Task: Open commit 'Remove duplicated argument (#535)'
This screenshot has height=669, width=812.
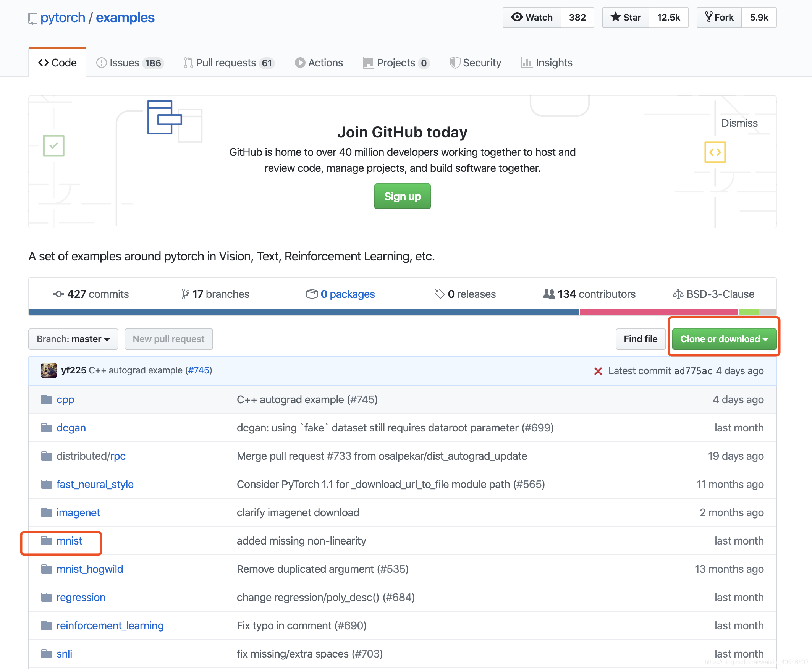Action: pos(323,569)
